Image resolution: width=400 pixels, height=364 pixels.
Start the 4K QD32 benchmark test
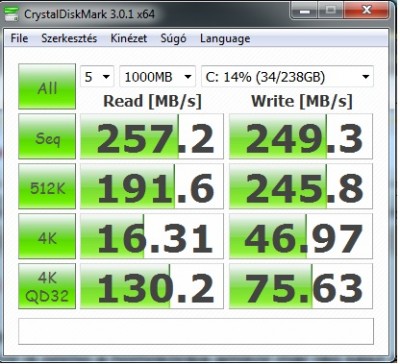tap(47, 286)
